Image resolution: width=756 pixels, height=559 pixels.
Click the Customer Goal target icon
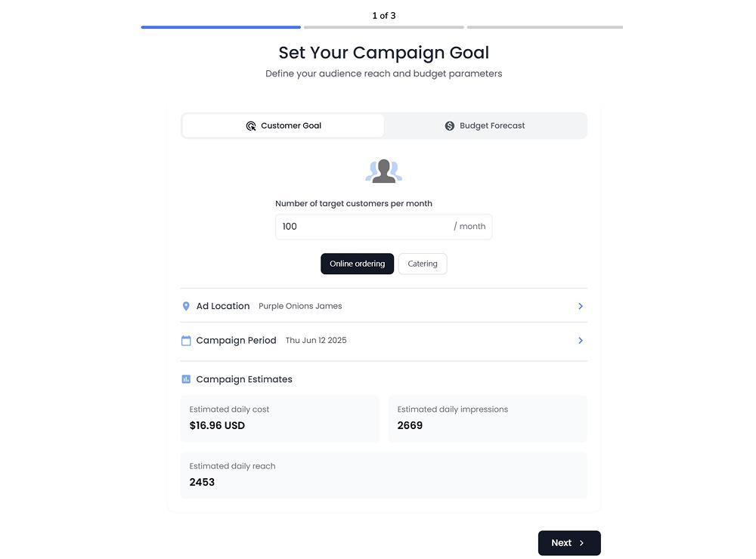tap(251, 126)
